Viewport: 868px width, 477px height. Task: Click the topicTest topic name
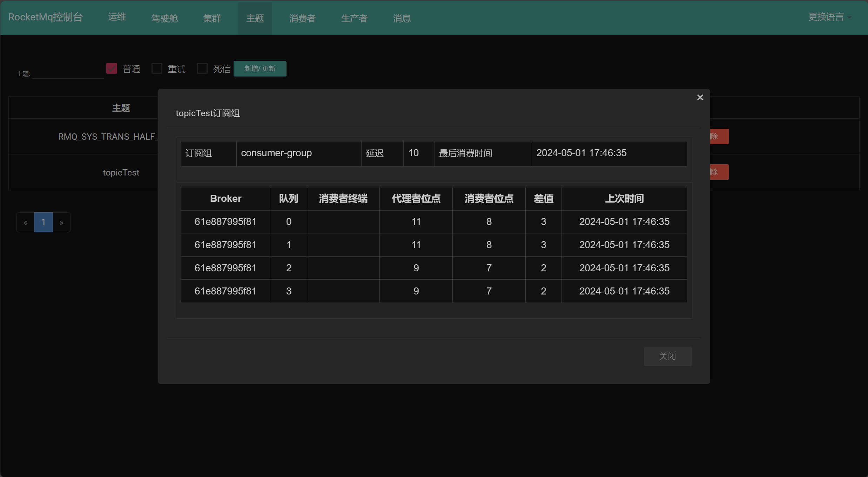(121, 172)
